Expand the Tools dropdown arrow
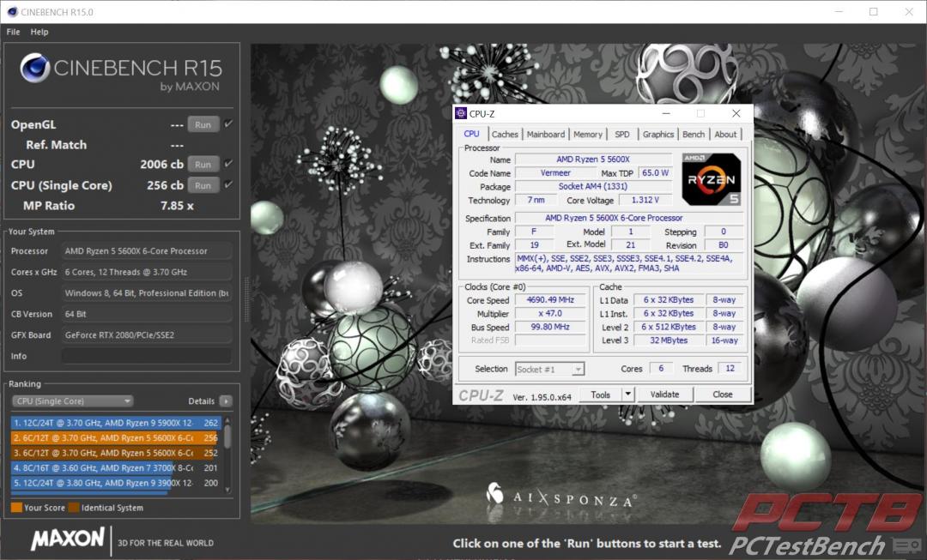927x560 pixels. pos(627,394)
